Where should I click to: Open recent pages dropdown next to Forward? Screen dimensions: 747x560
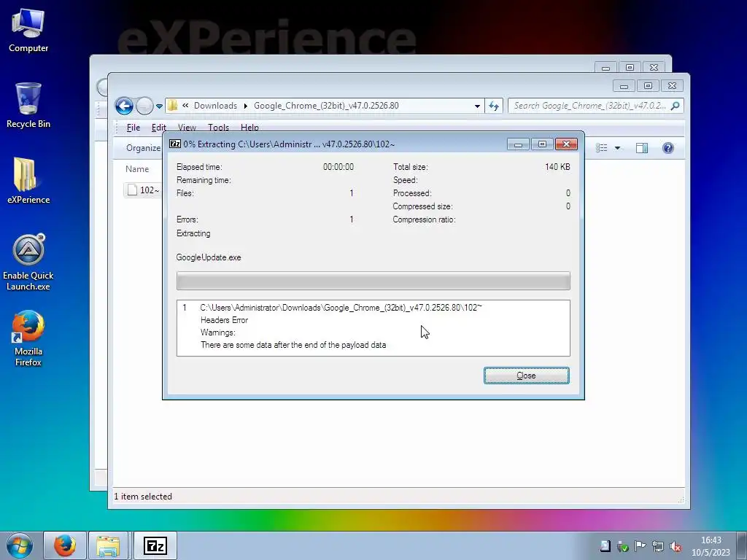point(159,106)
